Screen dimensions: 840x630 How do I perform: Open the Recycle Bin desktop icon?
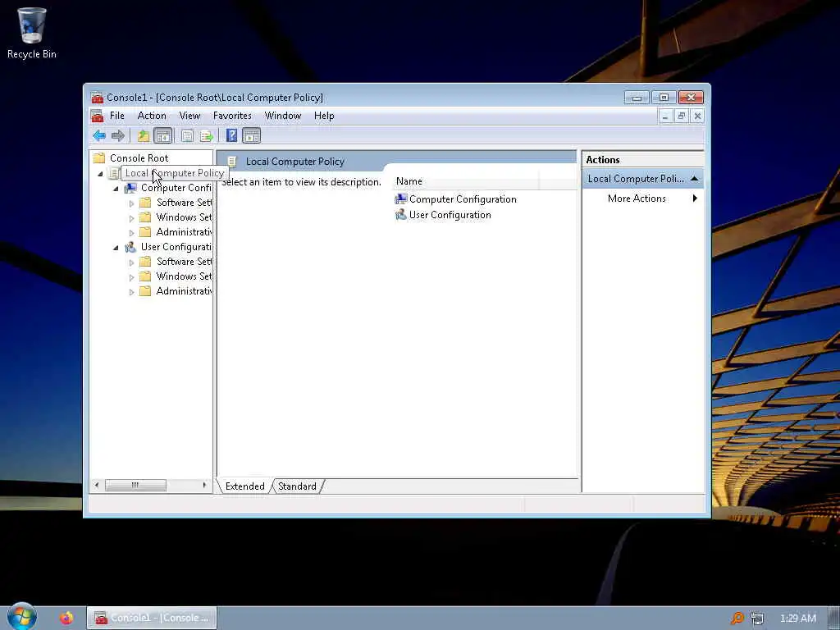pyautogui.click(x=32, y=33)
